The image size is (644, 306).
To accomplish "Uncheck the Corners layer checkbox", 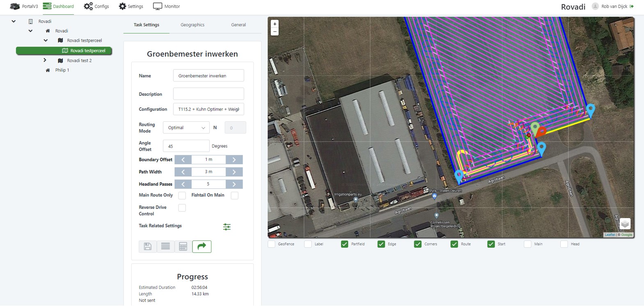I will [x=418, y=244].
